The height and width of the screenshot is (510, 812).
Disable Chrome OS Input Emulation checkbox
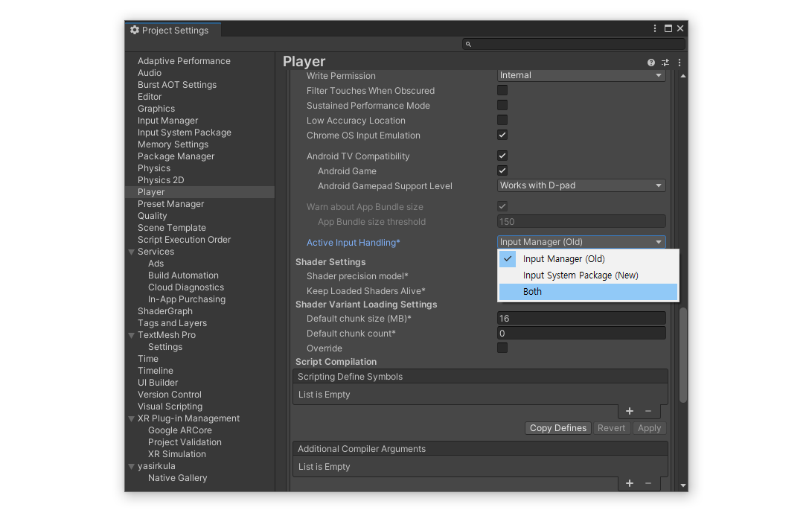502,136
